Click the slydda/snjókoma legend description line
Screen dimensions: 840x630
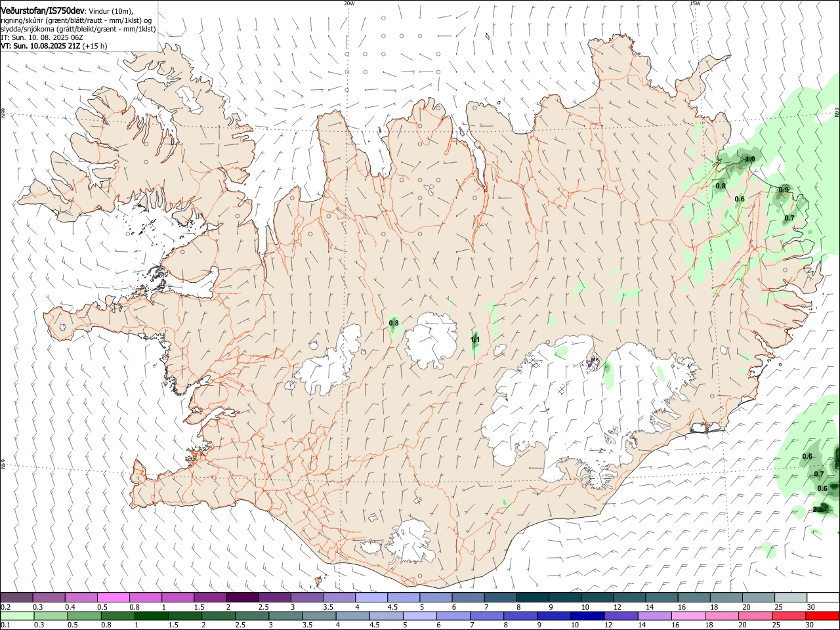point(78,29)
